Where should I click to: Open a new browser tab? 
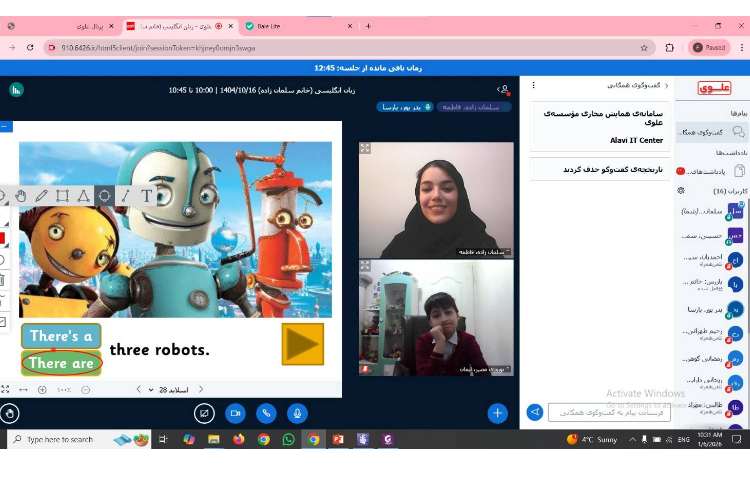pos(368,26)
